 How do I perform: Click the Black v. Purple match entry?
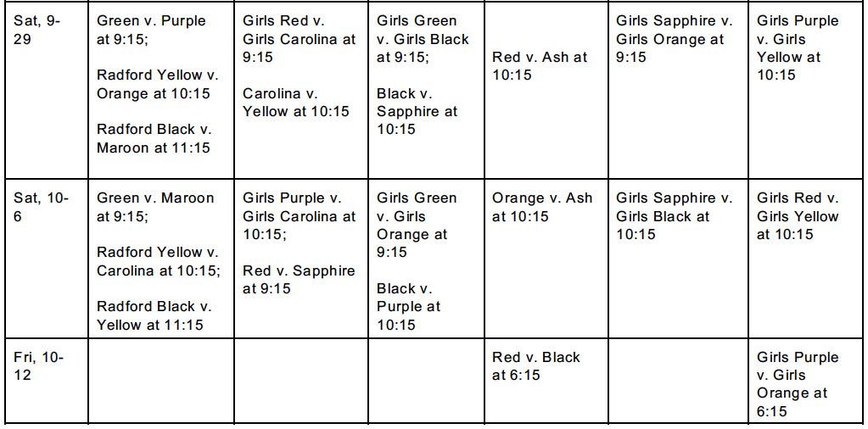coord(409,306)
